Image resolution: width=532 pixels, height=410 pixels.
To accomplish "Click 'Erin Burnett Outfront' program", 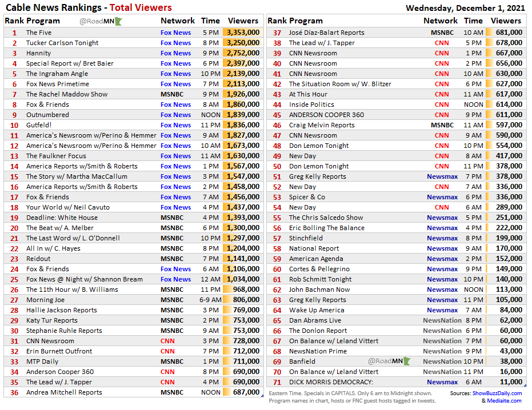I will (59, 351).
